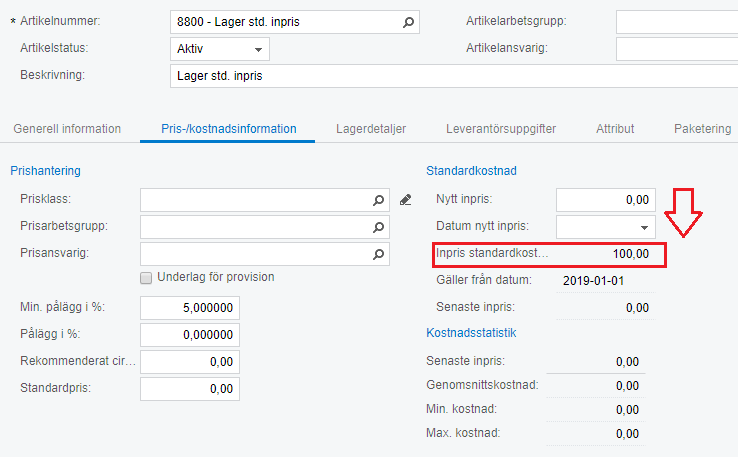Expand the Datum nytt inpris date picker

coord(643,227)
